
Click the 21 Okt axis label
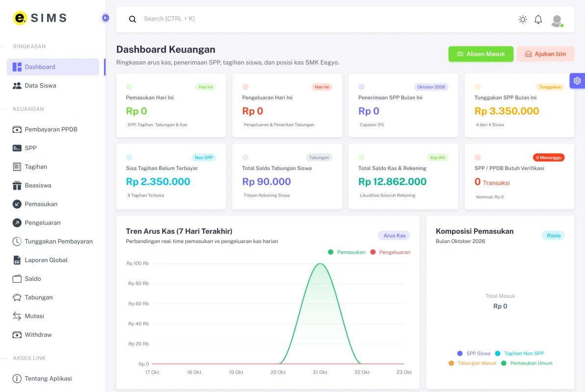(320, 372)
